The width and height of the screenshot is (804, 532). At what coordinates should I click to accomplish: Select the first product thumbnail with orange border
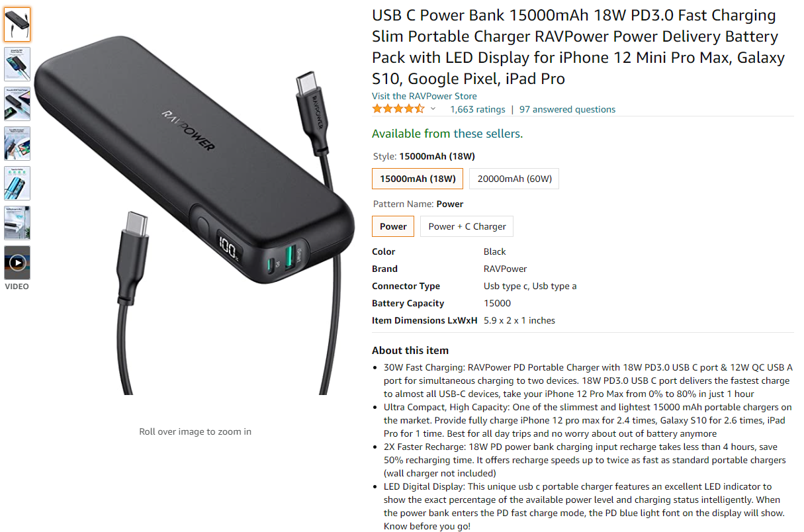click(17, 24)
